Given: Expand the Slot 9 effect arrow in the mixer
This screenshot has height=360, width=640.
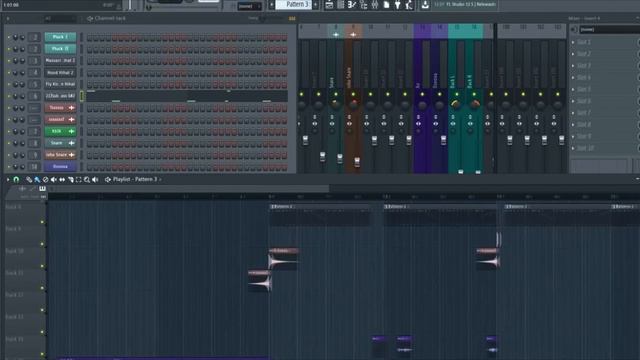Looking at the screenshot, I should point(573,137).
